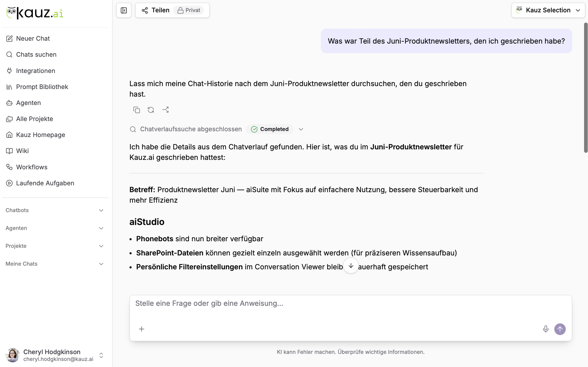Click the lock icon in Privat badge
The width and height of the screenshot is (588, 367).
pos(180,10)
